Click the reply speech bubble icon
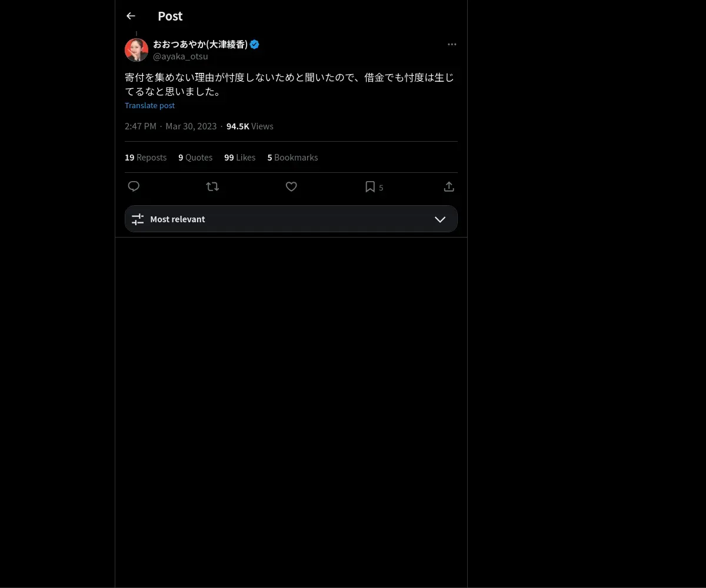 [x=134, y=186]
